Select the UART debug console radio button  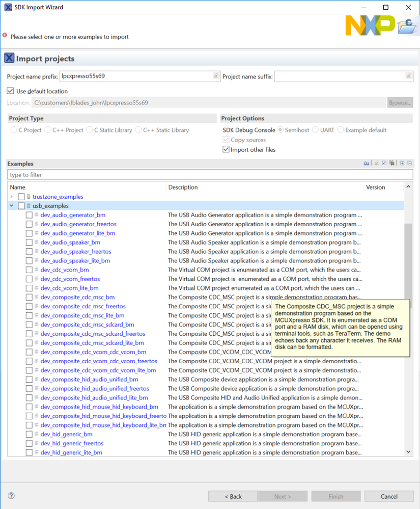(x=315, y=130)
